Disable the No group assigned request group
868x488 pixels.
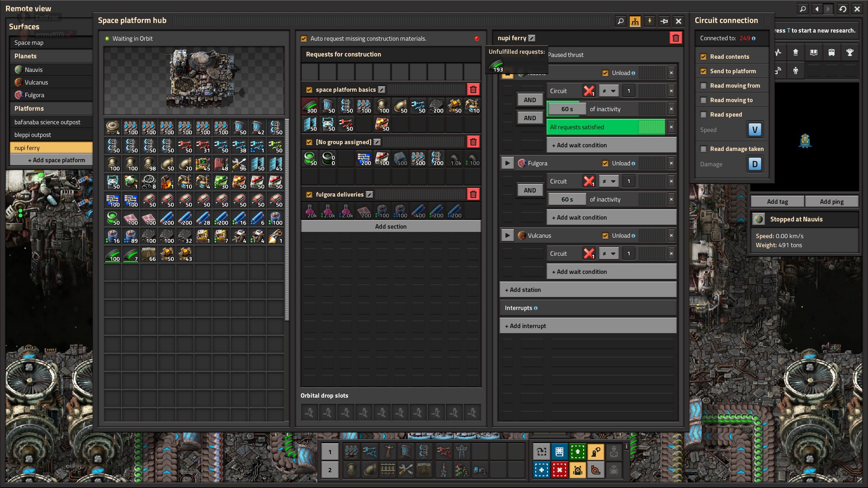coord(309,142)
